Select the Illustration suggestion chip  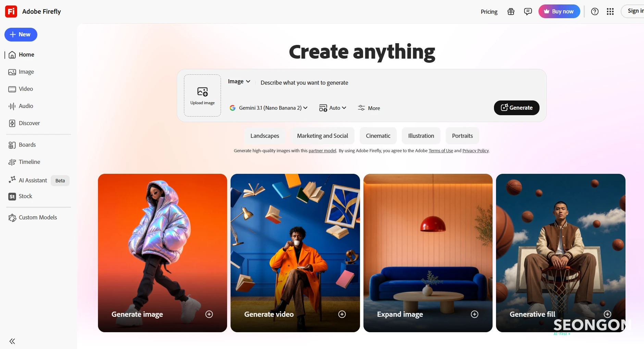pyautogui.click(x=421, y=136)
